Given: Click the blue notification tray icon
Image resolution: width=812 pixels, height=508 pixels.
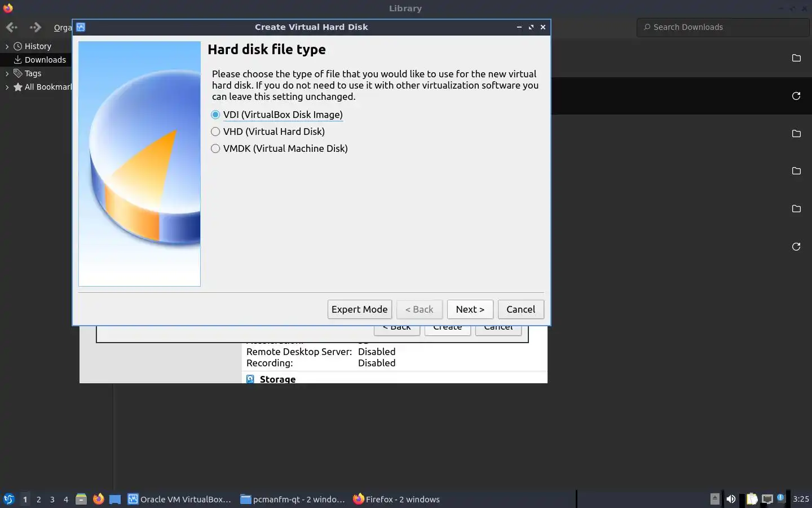Looking at the screenshot, I should pyautogui.click(x=780, y=498).
